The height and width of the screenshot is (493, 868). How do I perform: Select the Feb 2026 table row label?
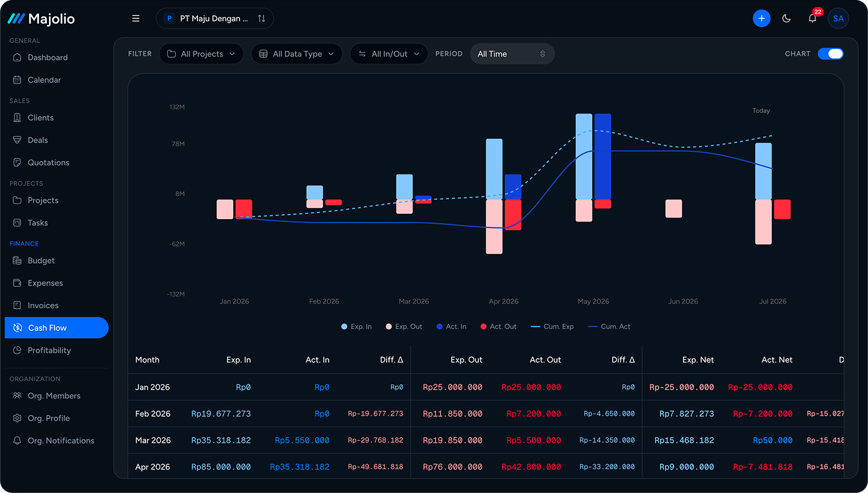click(153, 414)
